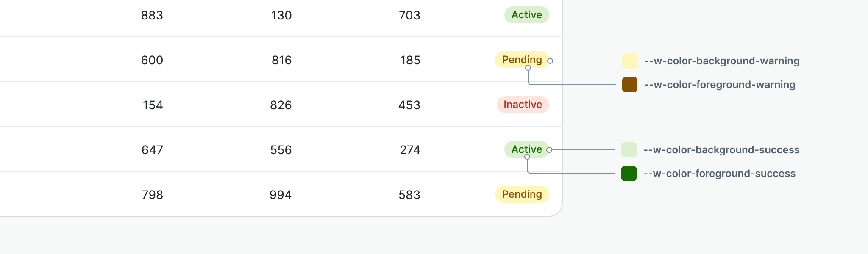Select the cell containing 816
868x254 pixels.
click(x=281, y=60)
